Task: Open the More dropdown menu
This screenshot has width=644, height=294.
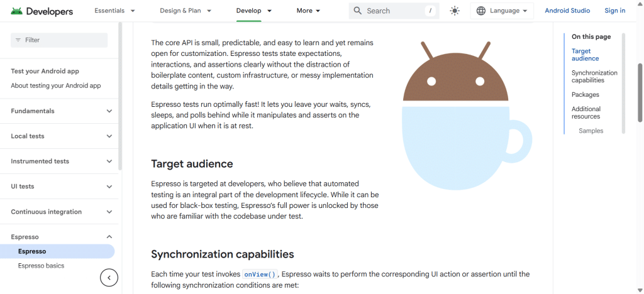Action: point(308,11)
